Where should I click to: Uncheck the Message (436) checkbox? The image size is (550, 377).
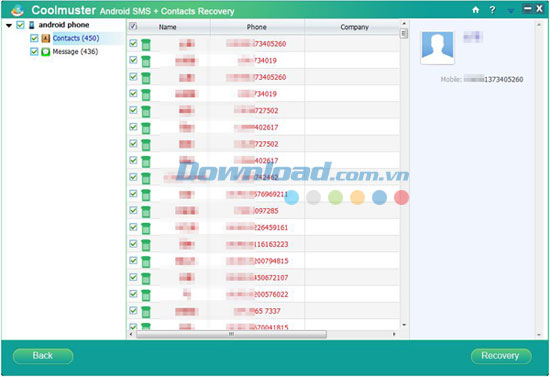pyautogui.click(x=34, y=52)
